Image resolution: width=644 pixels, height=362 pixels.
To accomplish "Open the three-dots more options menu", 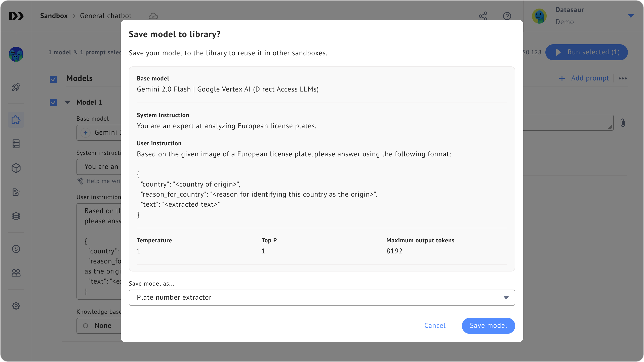I will click(x=623, y=78).
